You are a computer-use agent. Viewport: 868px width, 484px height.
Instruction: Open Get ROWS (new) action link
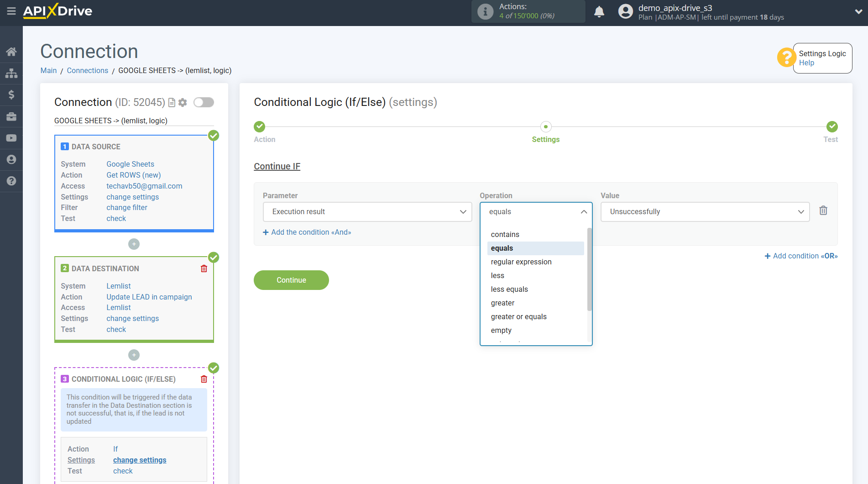[x=134, y=175]
